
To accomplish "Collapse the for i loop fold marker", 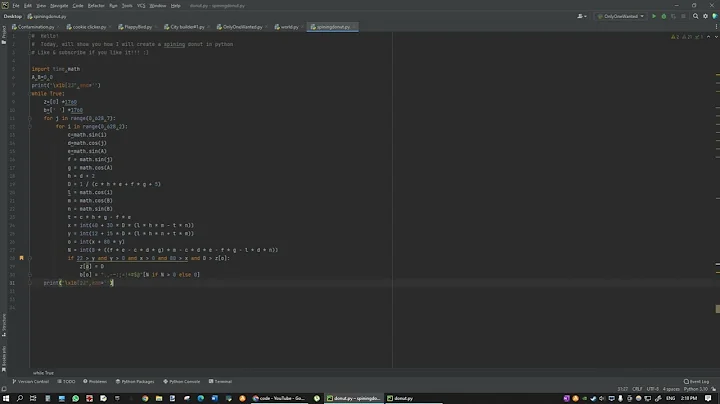I will click(30, 127).
